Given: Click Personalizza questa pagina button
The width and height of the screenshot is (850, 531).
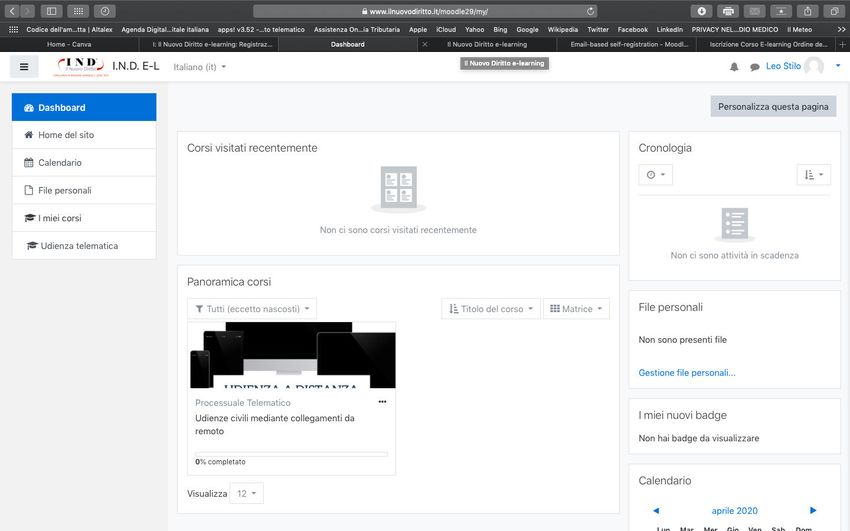Looking at the screenshot, I should coord(773,107).
